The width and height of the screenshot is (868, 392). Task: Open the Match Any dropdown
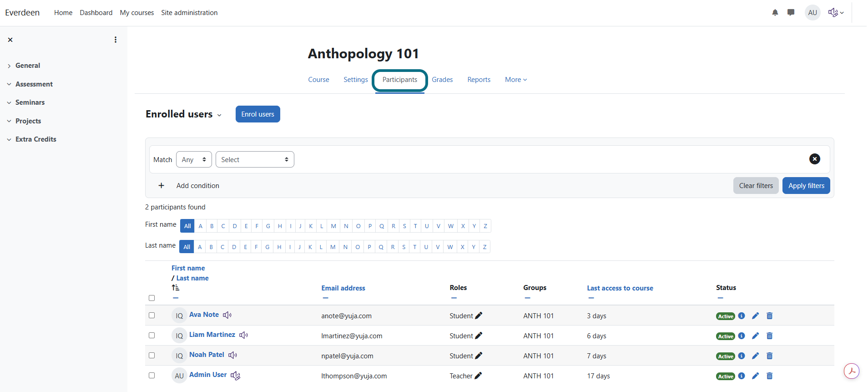(194, 159)
